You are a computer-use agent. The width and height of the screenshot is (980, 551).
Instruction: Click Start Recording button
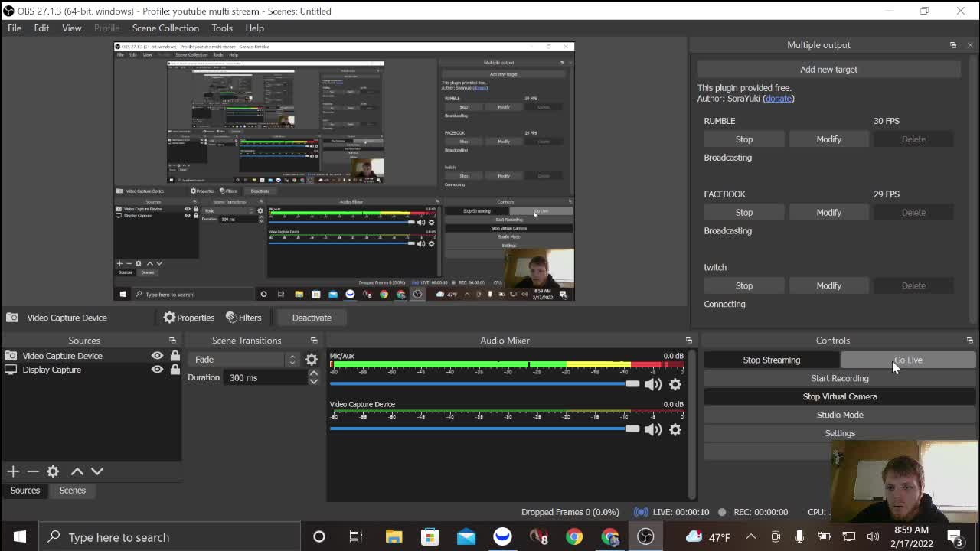point(840,378)
